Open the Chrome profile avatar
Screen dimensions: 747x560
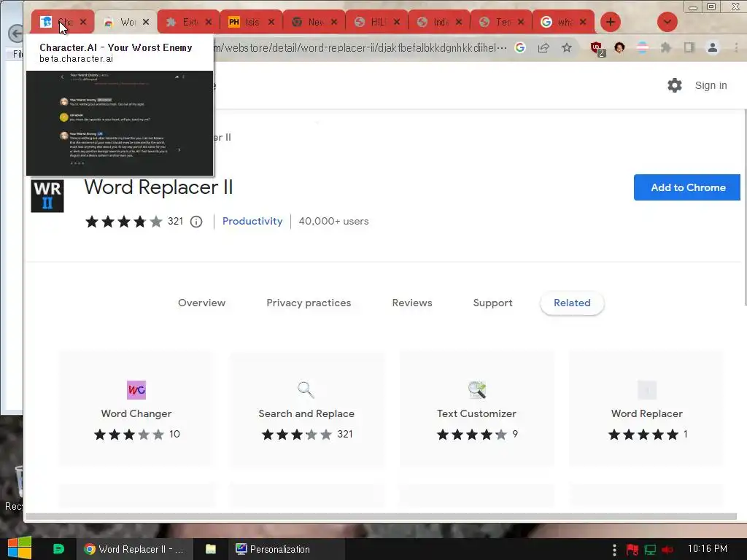712,47
